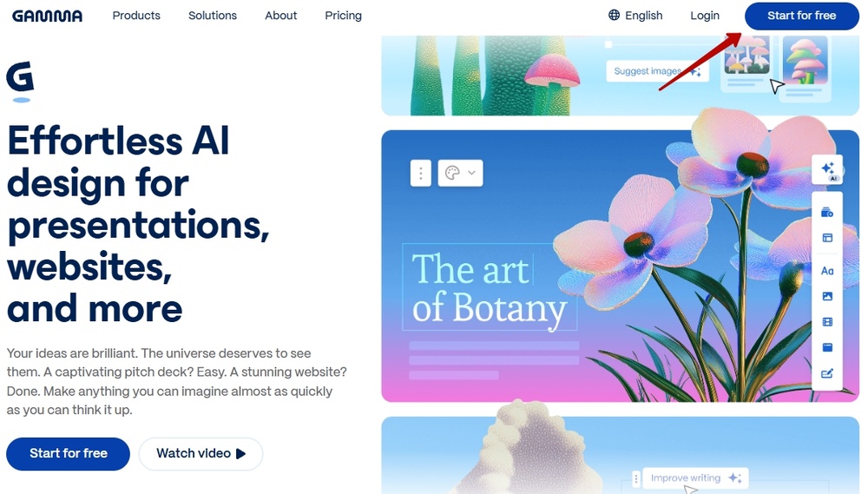Screen dimensions: 868x494
Task: Click the edit pencil icon in sidebar
Action: tap(827, 373)
